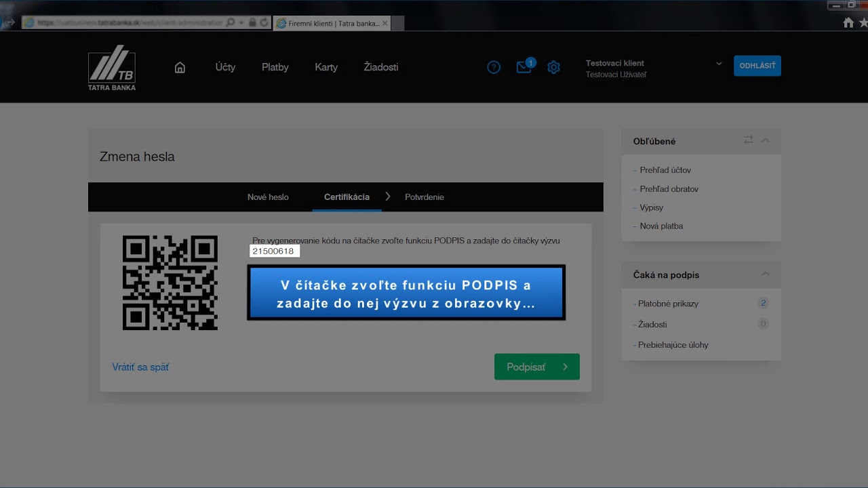Open Žiadosti in Čaká na podpis
Screen dimensions: 868x488
click(x=652, y=324)
